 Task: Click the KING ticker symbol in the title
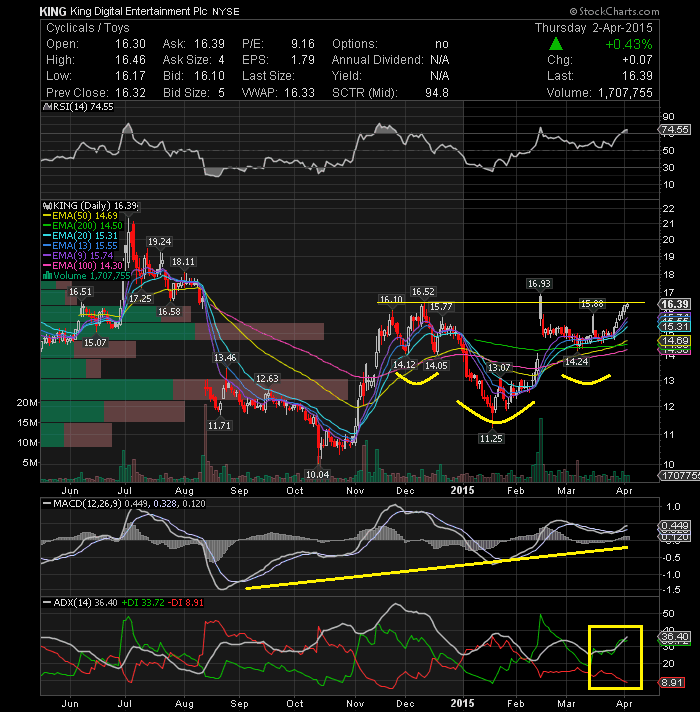pos(53,11)
